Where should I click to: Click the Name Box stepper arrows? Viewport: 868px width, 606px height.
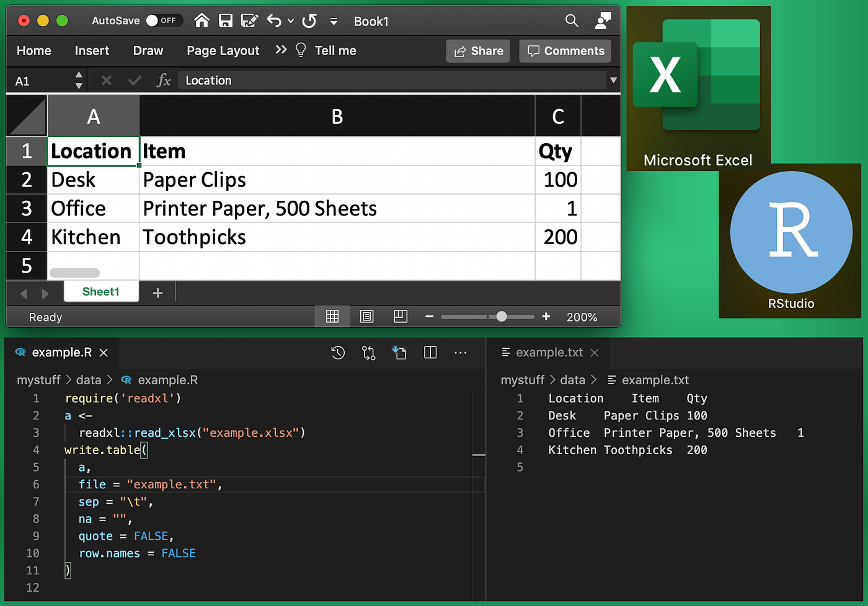click(x=79, y=81)
